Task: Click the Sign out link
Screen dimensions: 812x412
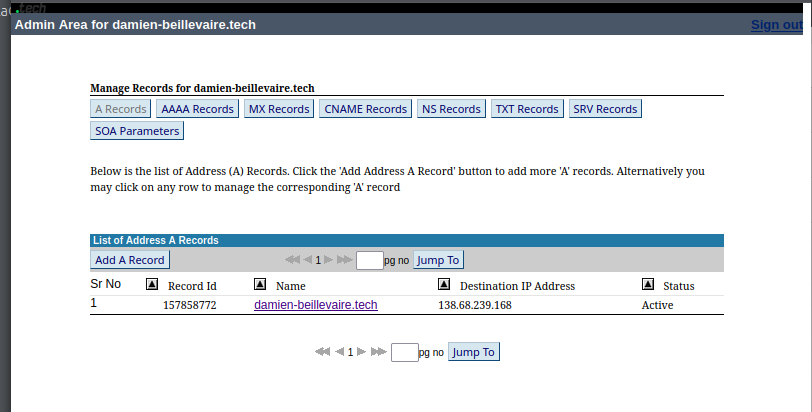Action: [776, 24]
